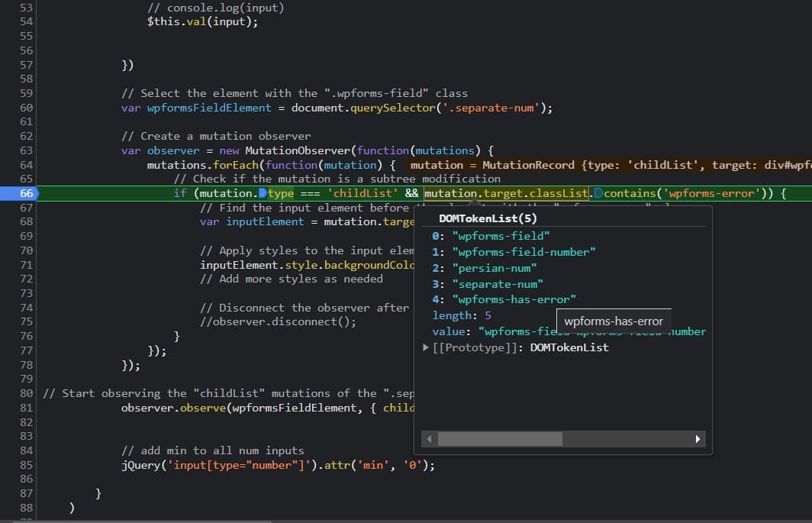Select the "wpforms-field" token entry
Screen dimensions: 812x523
click(491, 236)
